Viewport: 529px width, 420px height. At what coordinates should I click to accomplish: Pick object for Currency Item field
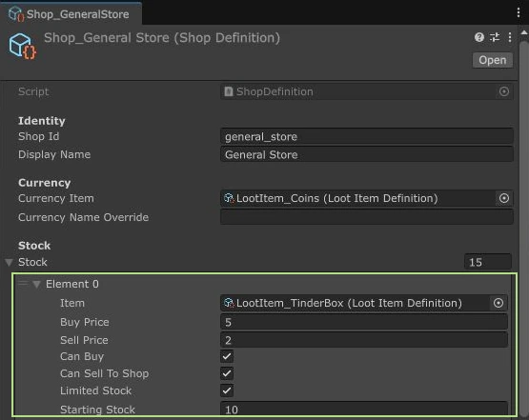click(503, 198)
